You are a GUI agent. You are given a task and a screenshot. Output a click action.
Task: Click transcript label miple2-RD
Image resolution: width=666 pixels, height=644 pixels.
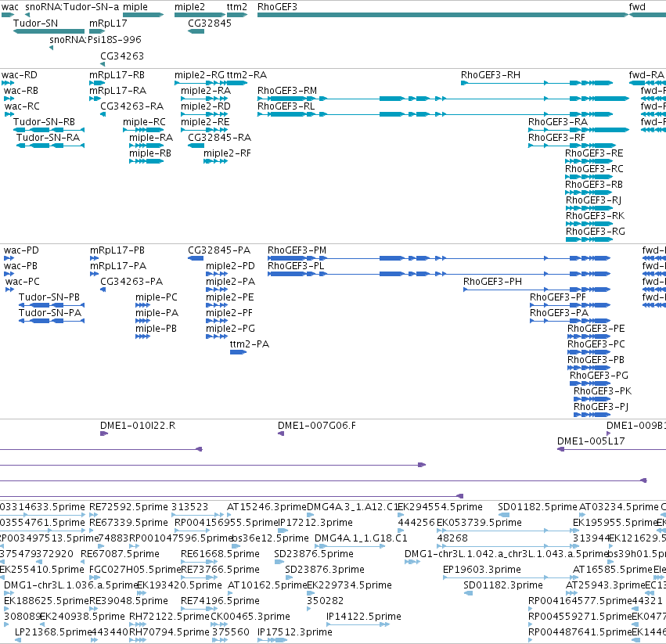pyautogui.click(x=206, y=106)
